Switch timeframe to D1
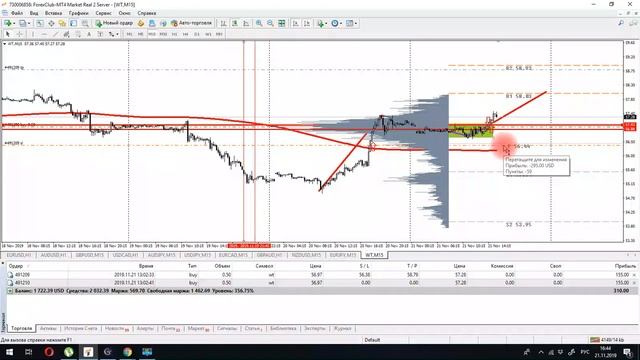 197,34
